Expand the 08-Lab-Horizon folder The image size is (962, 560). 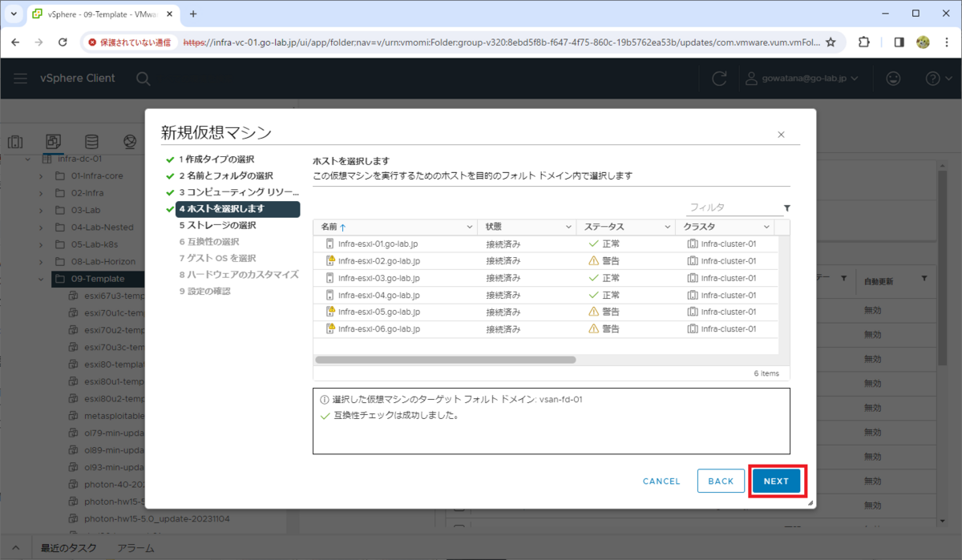[x=40, y=261]
